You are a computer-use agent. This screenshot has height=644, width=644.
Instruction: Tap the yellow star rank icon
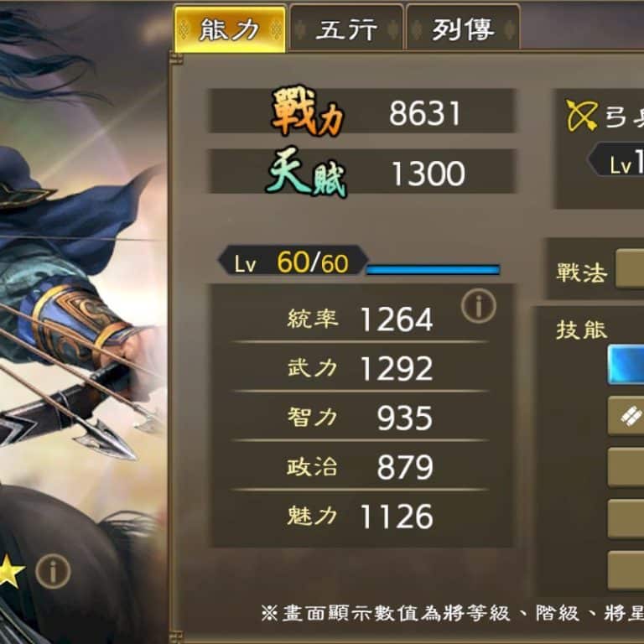click(x=10, y=571)
